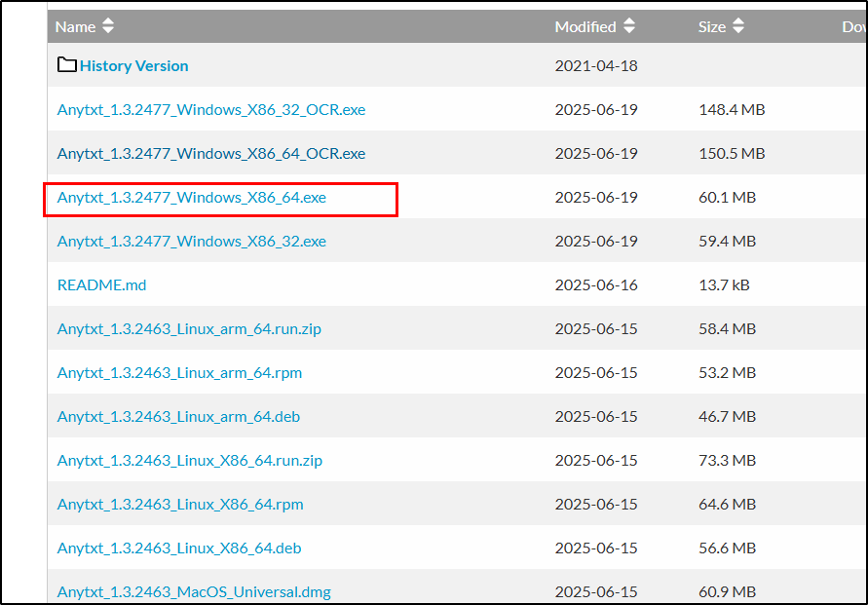Download Anytxt_1.3.2477_Windows_X86_32.exe
This screenshot has width=868, height=605.
tap(192, 242)
